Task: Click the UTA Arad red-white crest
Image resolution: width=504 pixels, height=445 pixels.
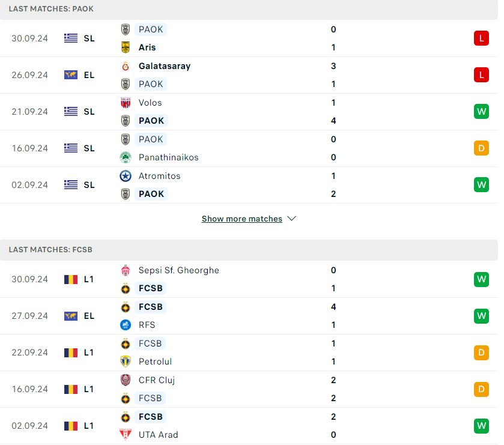Action: [126, 434]
